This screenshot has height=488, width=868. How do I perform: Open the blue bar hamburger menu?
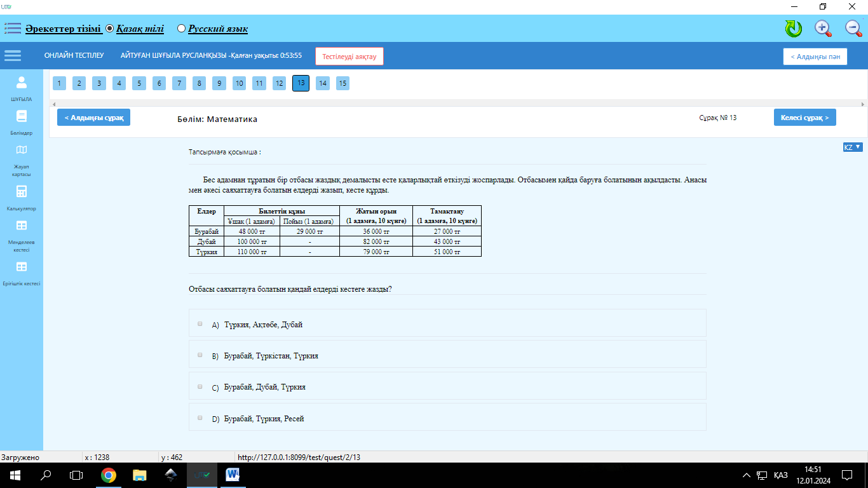pos(13,56)
